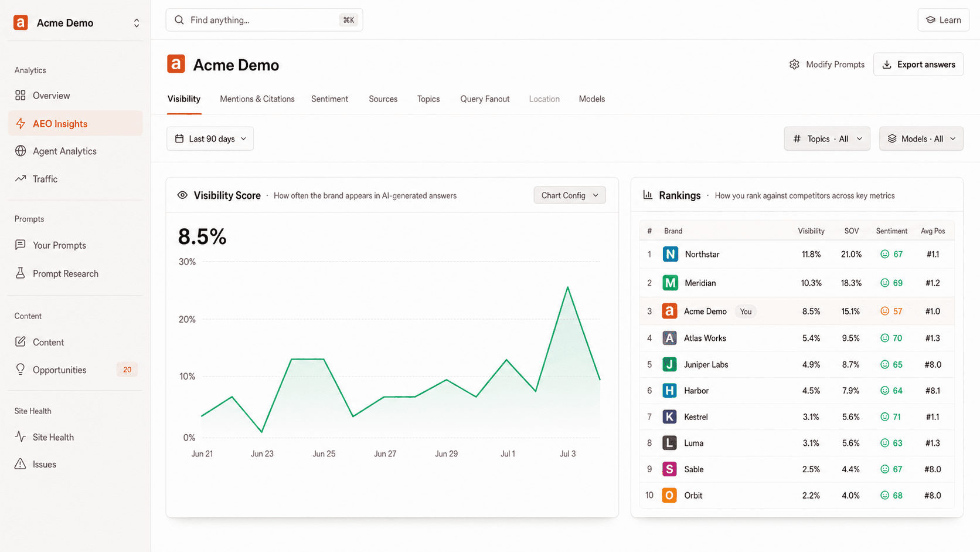Click the Acme Demo sentiment face icon
This screenshot has width=980, height=552.
pos(885,311)
